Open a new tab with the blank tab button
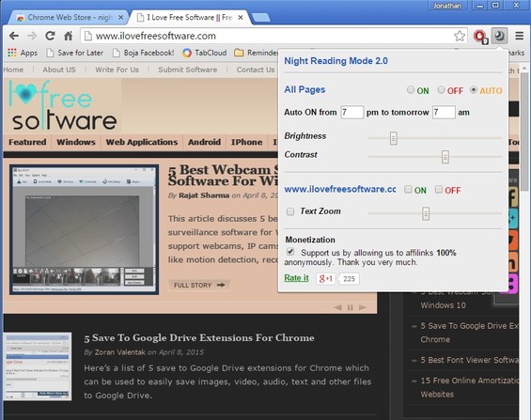This screenshot has width=531, height=420. click(261, 18)
